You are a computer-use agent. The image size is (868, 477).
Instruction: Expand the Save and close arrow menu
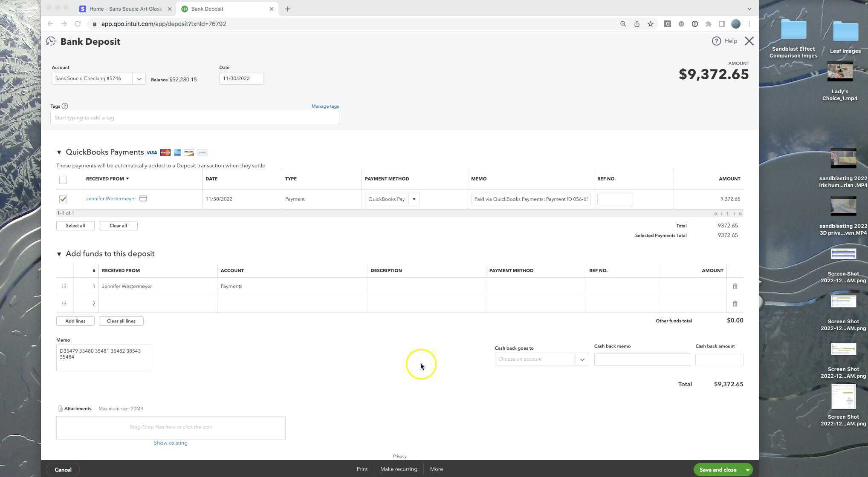click(x=747, y=470)
